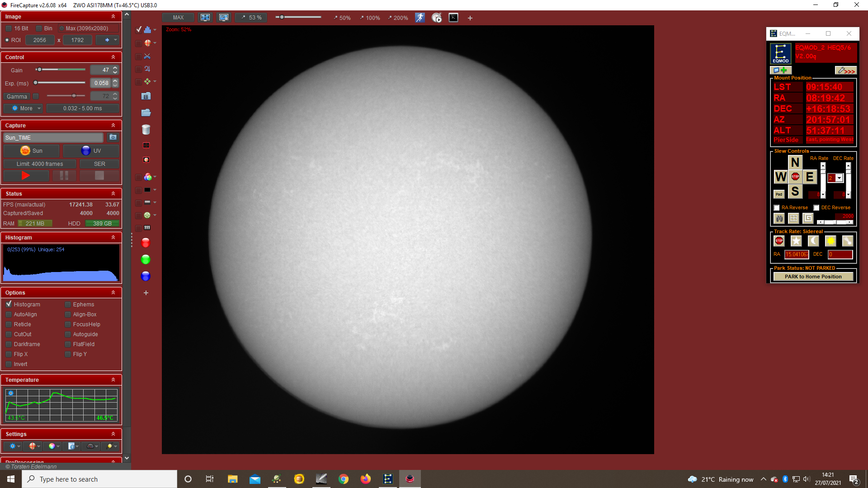
Task: Collapse the Histogram panel
Action: point(113,238)
